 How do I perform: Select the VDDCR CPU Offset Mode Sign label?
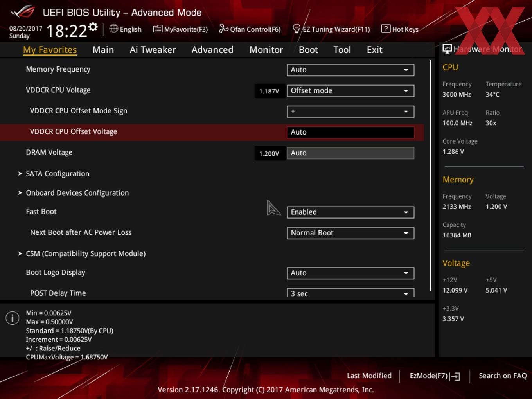(79, 111)
